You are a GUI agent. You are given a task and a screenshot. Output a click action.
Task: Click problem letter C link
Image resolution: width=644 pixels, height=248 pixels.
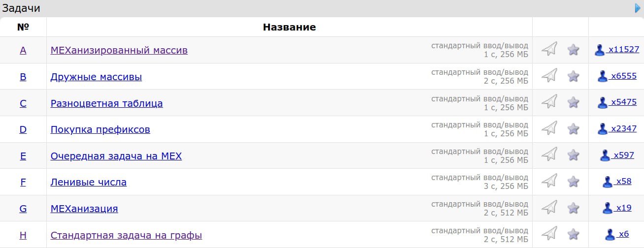pyautogui.click(x=23, y=103)
